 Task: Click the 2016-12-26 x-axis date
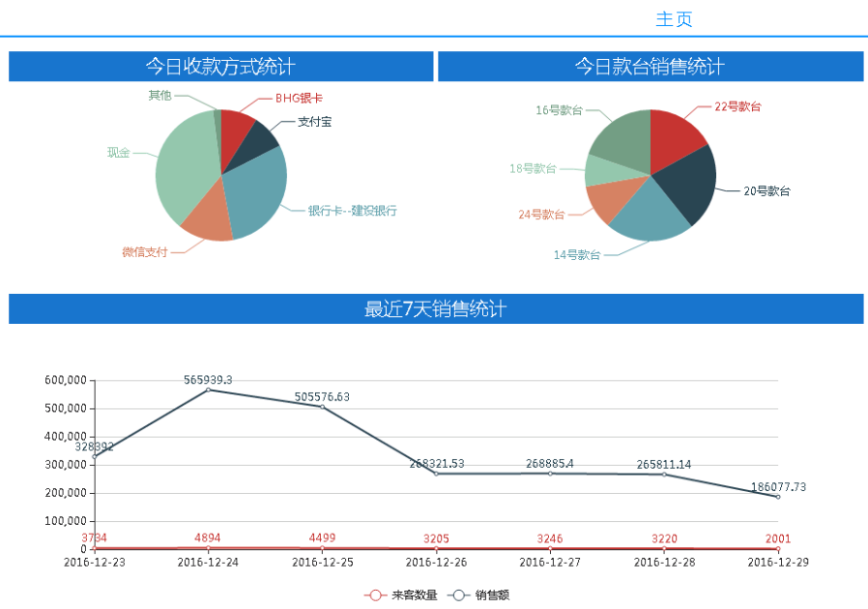point(436,563)
